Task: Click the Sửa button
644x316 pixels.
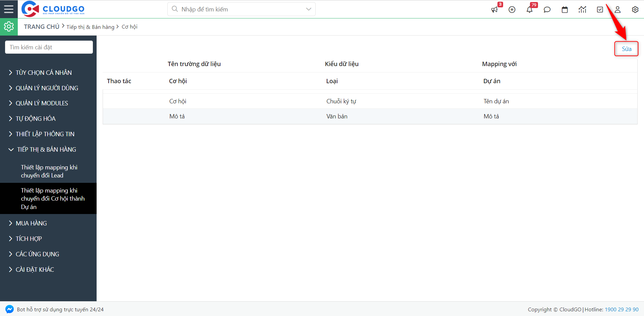Action: 626,49
